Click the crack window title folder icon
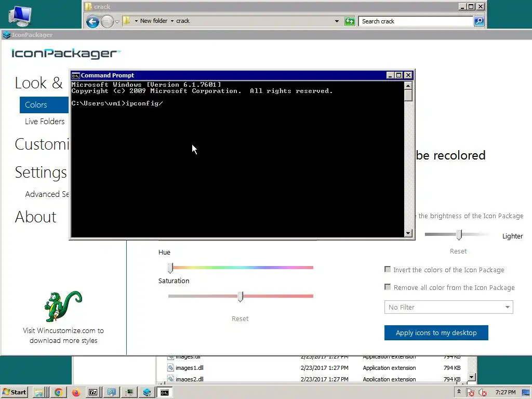Viewport: 532px width, 399px height. tap(88, 6)
